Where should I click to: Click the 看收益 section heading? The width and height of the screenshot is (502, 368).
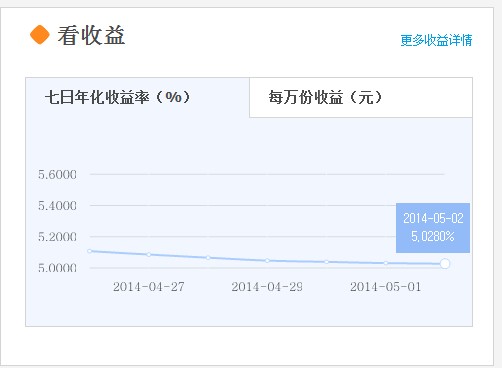click(x=91, y=35)
